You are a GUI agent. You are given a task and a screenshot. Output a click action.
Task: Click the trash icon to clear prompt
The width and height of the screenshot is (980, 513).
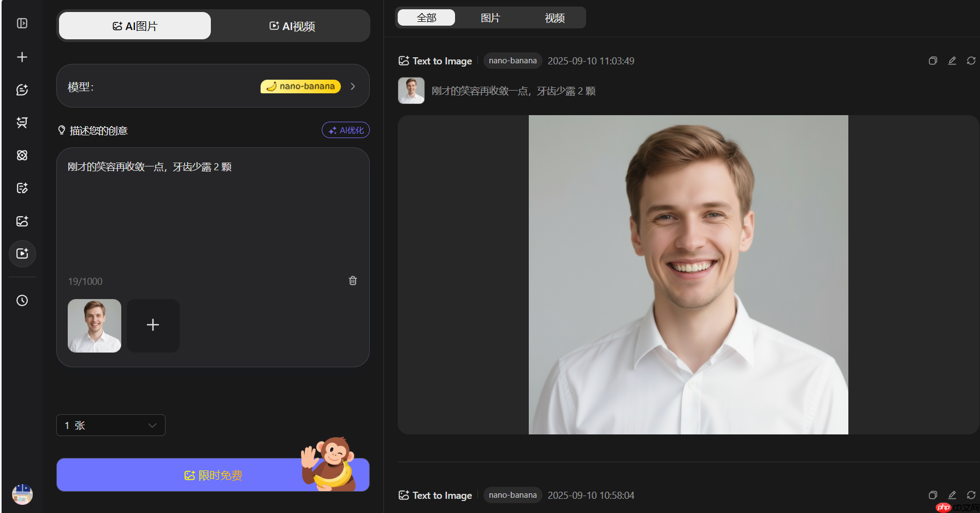point(353,281)
